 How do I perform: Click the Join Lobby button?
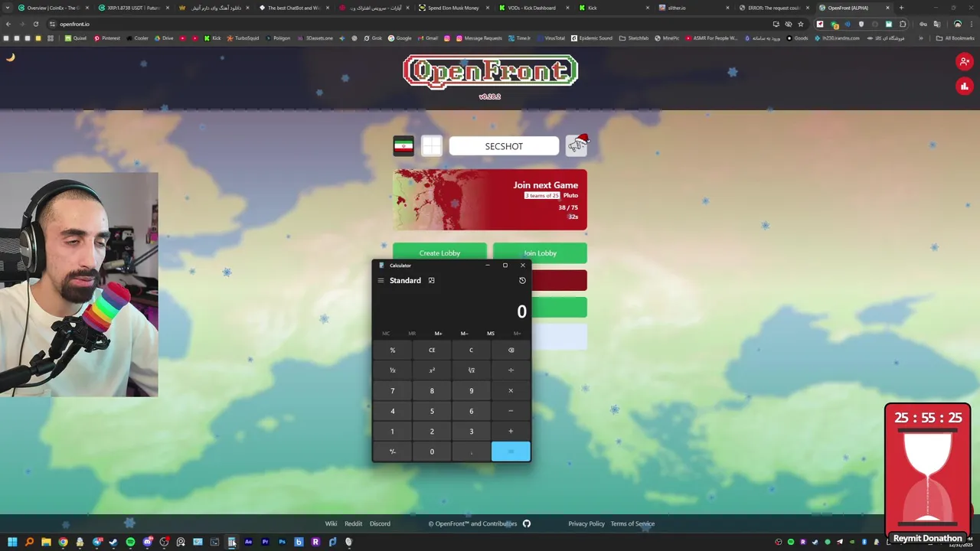point(540,253)
